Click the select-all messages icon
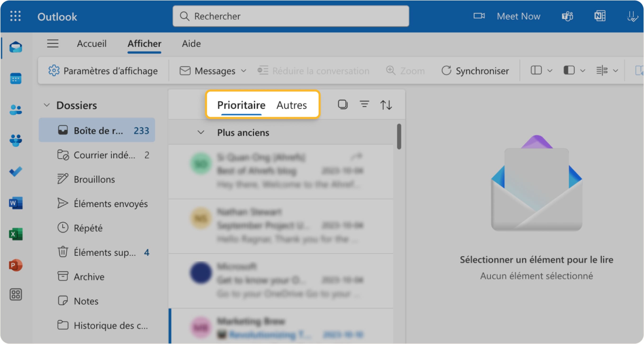 point(343,104)
